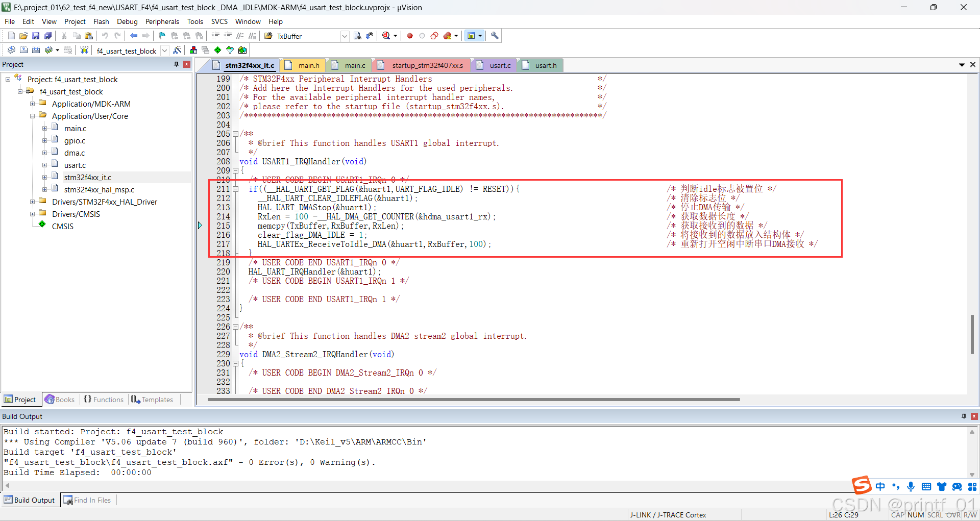Image resolution: width=980 pixels, height=521 pixels.
Task: Save all files with the multi-disk icon
Action: click(x=48, y=36)
